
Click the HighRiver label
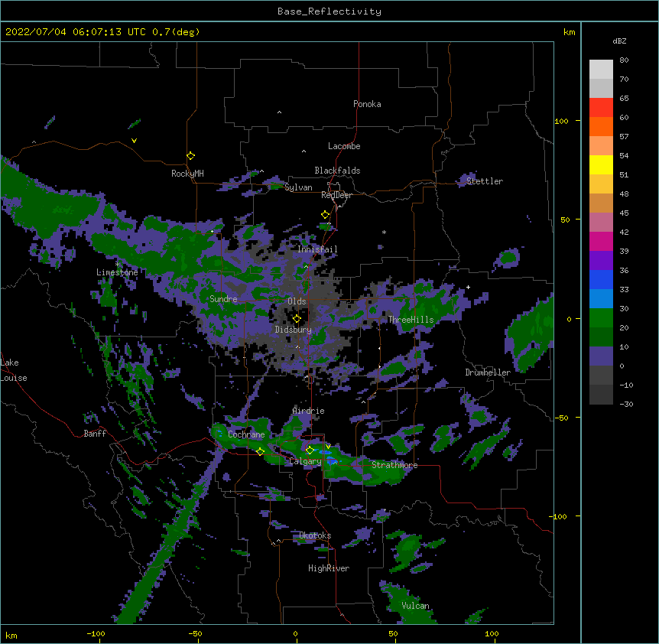(x=329, y=568)
